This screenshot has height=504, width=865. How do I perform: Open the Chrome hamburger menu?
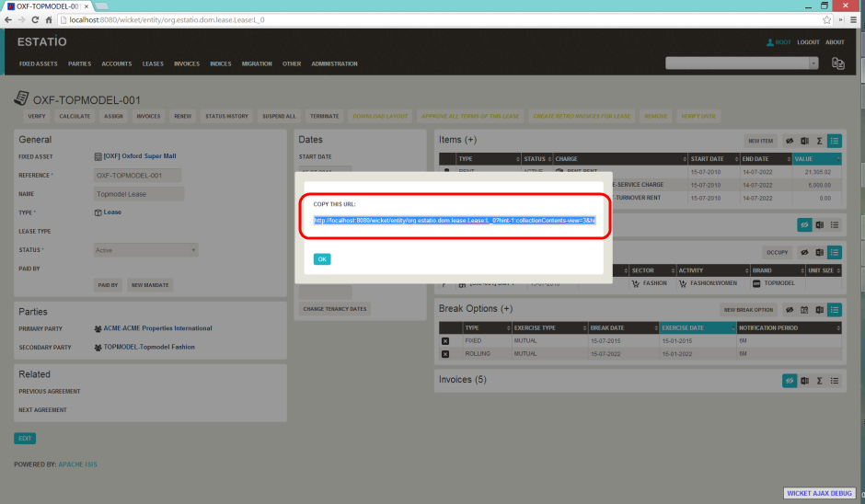[853, 19]
